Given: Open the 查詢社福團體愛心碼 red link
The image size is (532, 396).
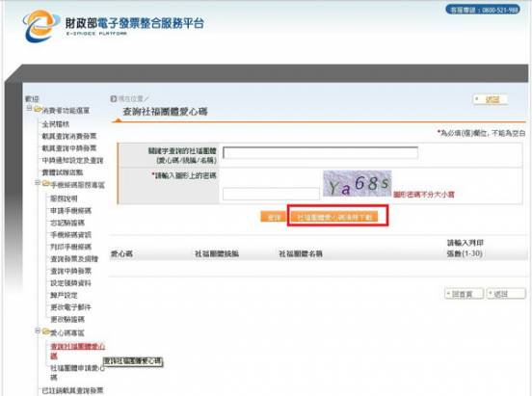Looking at the screenshot, I should (x=78, y=351).
